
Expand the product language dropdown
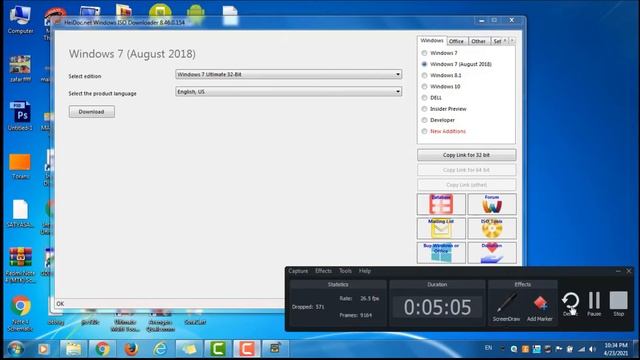(289, 92)
